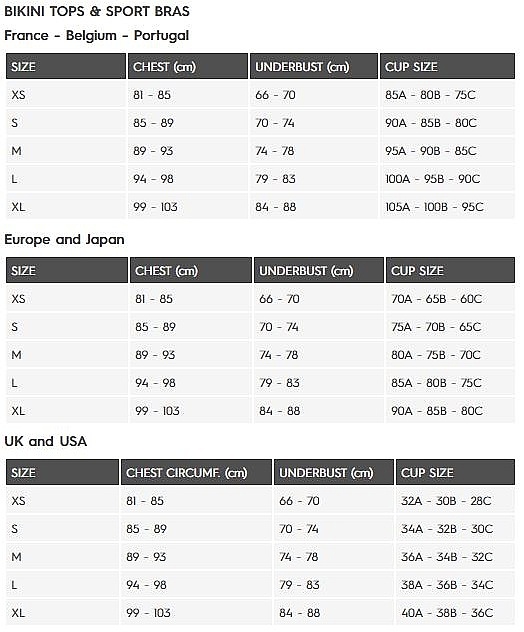Select cup size 95A - 90B - 85C

pos(430,151)
